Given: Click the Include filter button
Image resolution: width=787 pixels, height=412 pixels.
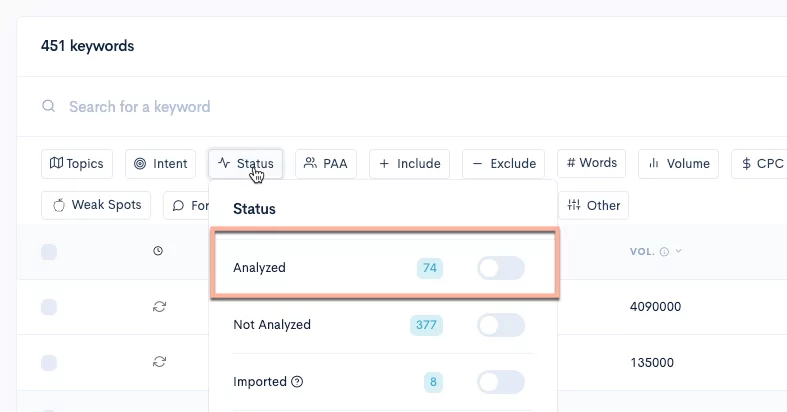Looking at the screenshot, I should pos(409,164).
